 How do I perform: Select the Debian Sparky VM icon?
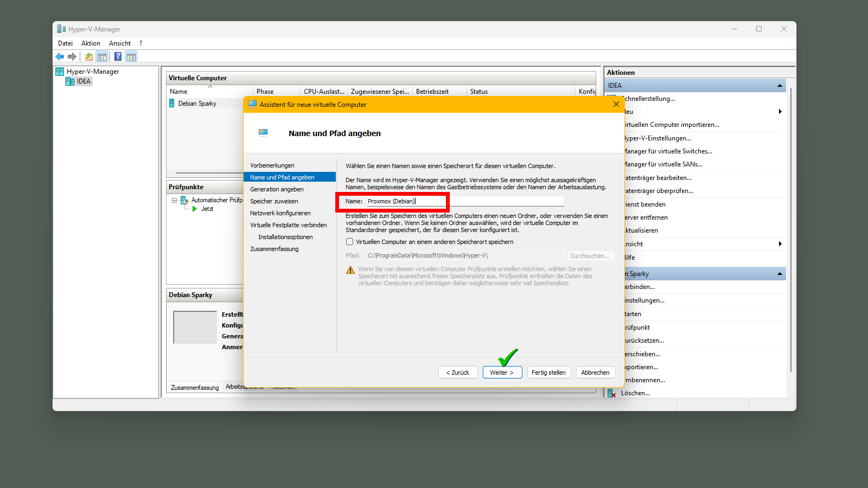172,104
